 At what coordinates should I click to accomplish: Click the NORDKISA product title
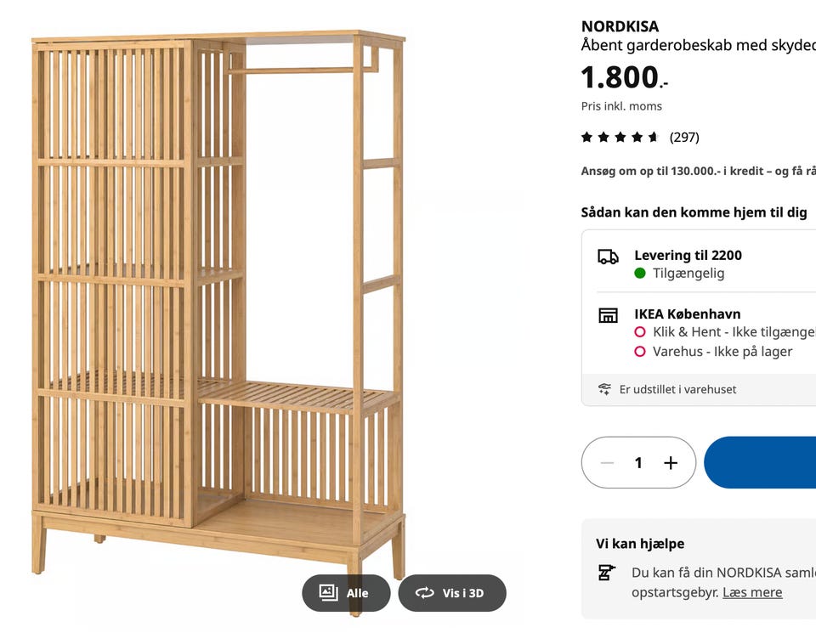tap(620, 26)
